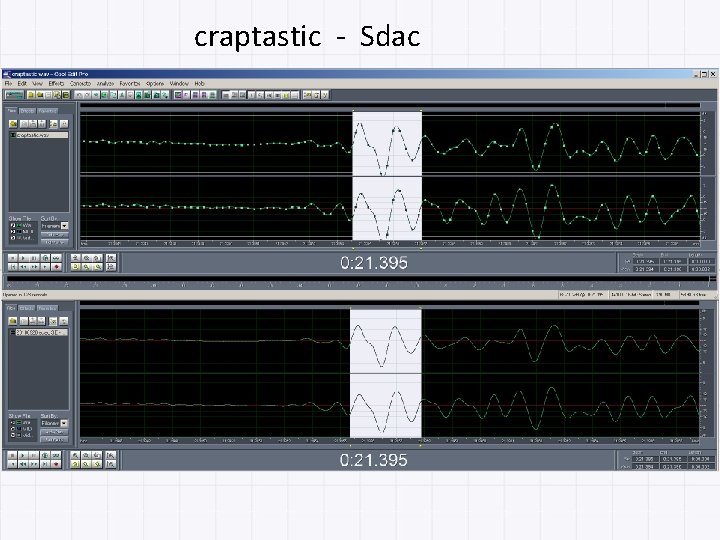The width and height of the screenshot is (720, 540).
Task: Click the 0:21.395 time display in bottom window
Action: (373, 460)
